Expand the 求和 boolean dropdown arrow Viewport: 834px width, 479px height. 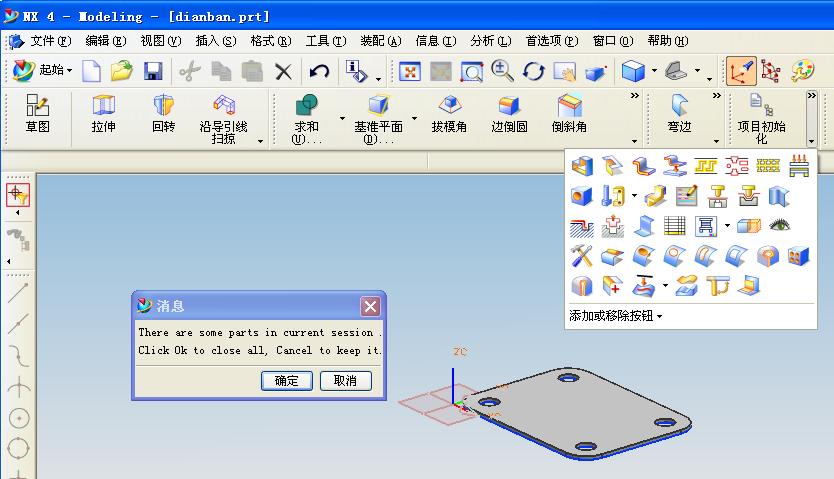click(343, 118)
